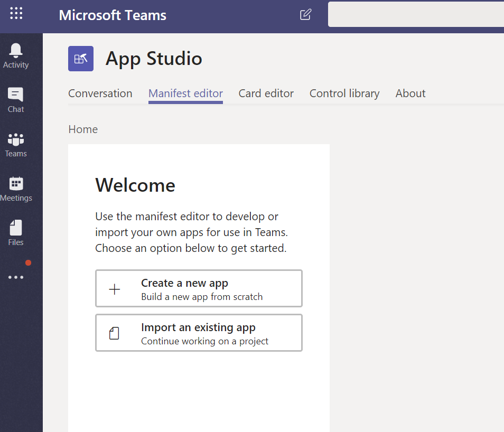Click Create a new app button
Image resolution: width=504 pixels, height=432 pixels.
[199, 288]
